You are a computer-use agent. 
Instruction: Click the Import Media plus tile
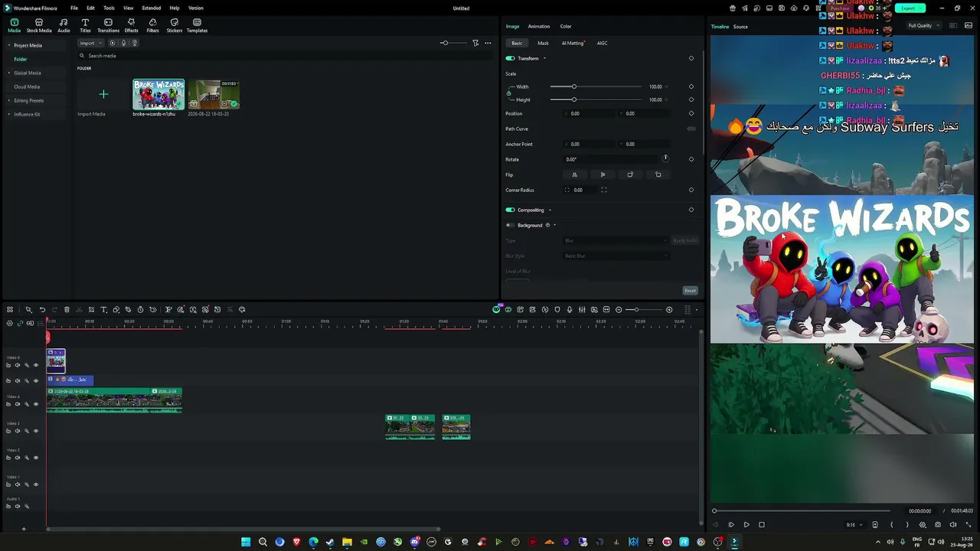tap(103, 94)
